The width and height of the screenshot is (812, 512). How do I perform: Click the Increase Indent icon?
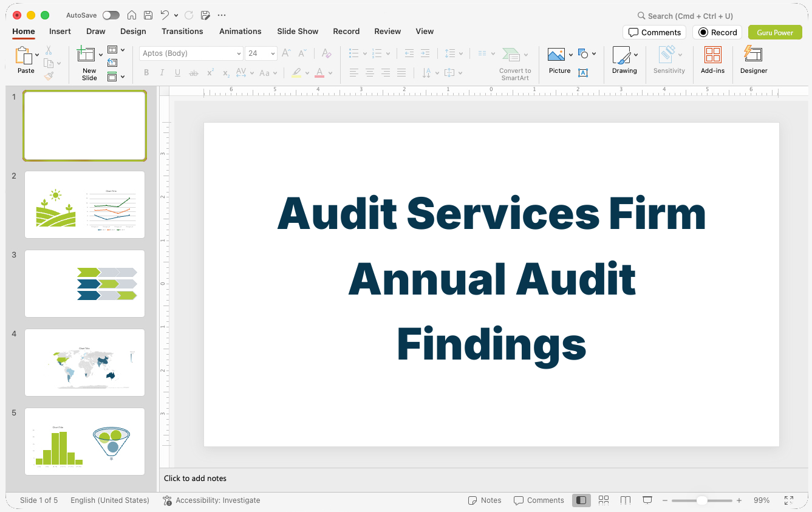[425, 53]
